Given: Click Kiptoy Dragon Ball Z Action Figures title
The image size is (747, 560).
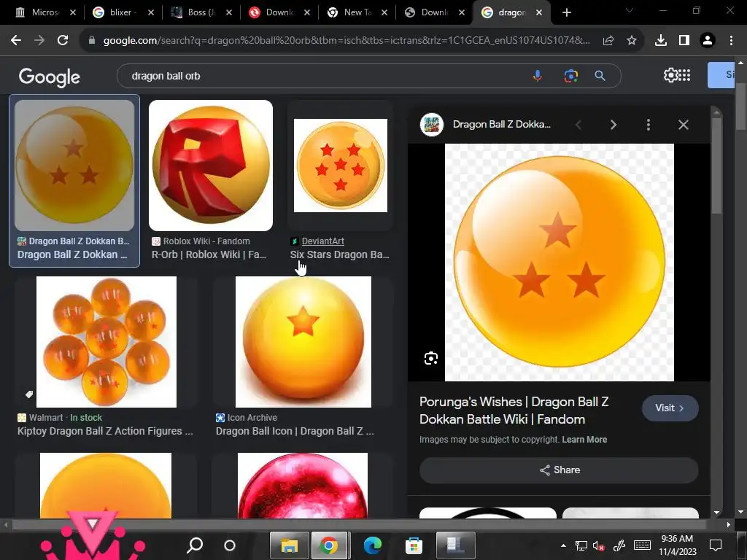Looking at the screenshot, I should coord(105,431).
